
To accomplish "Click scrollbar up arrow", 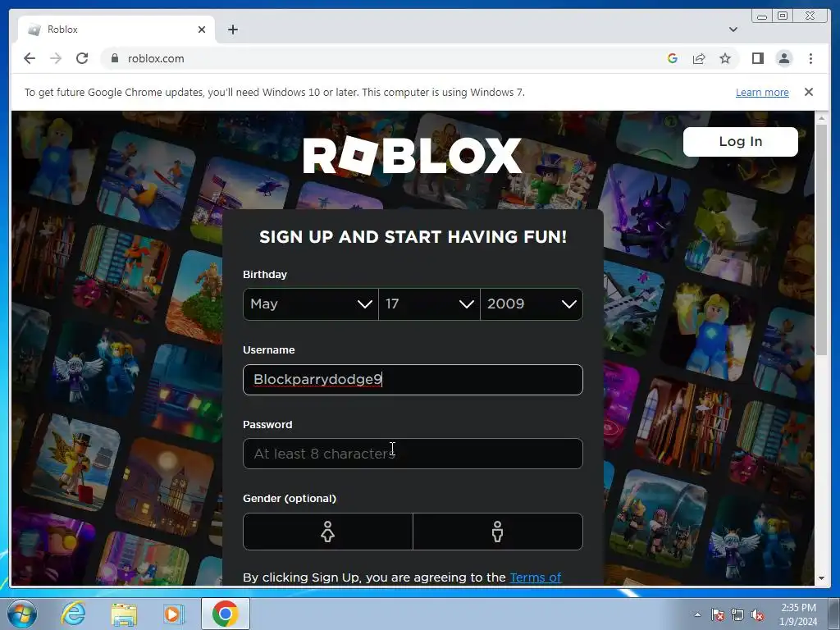I will click(x=821, y=117).
